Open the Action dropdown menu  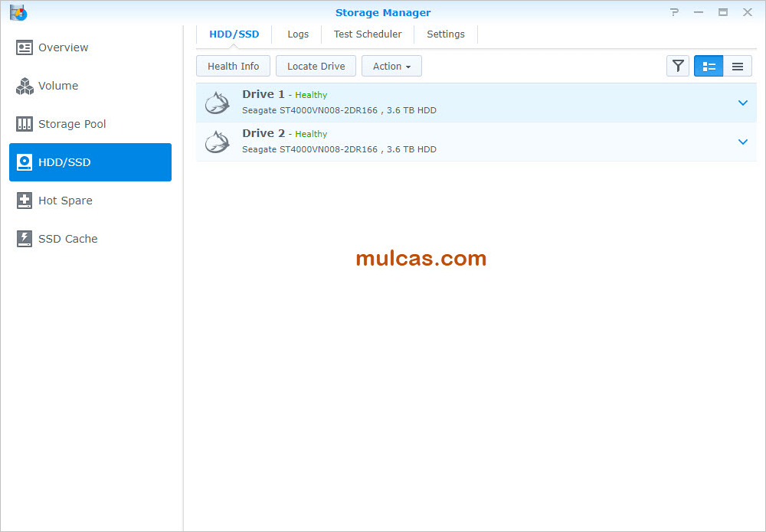tap(391, 67)
